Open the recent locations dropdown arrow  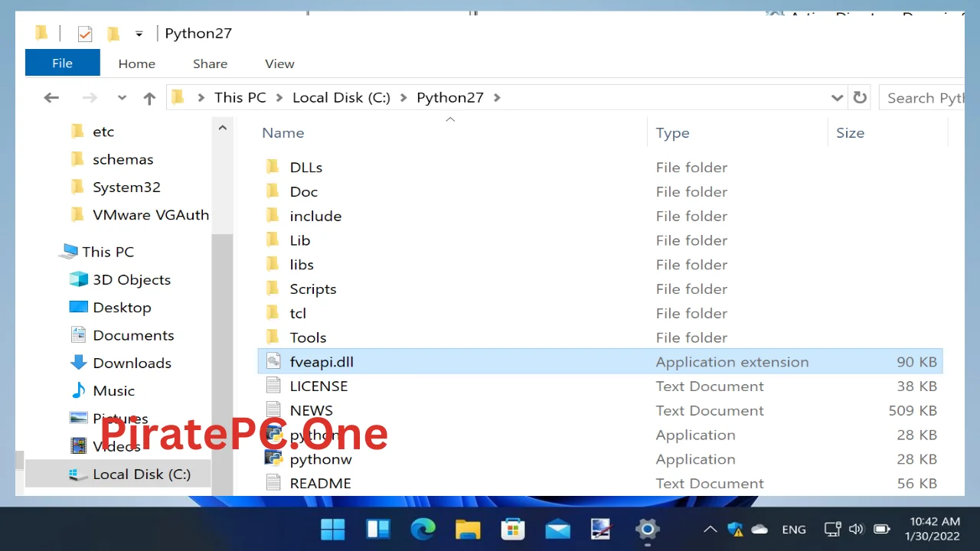click(x=122, y=98)
